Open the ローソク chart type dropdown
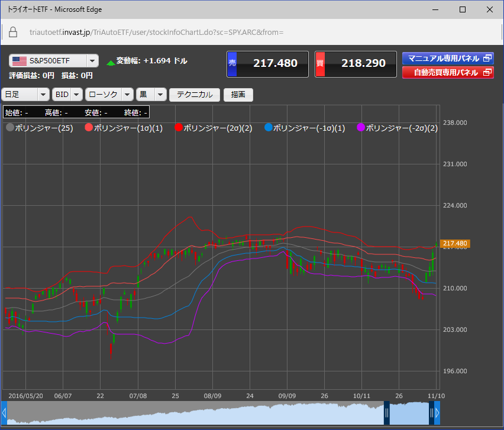 coord(109,95)
